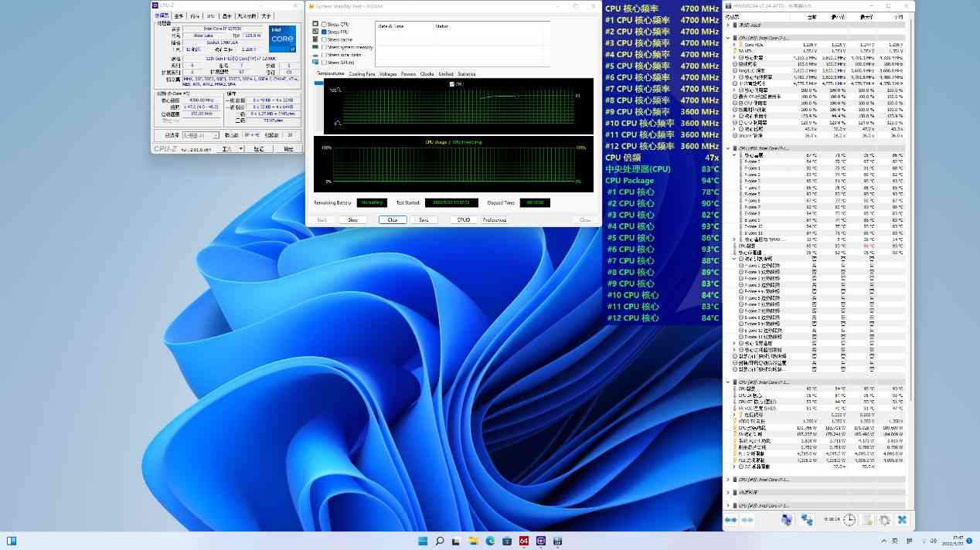
Task: Click the blue X close-sensors icon in HWiNFO
Action: (x=902, y=520)
